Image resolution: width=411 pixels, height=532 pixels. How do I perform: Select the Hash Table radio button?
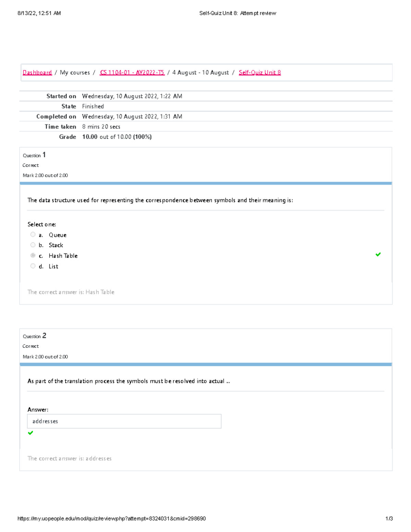(x=33, y=256)
